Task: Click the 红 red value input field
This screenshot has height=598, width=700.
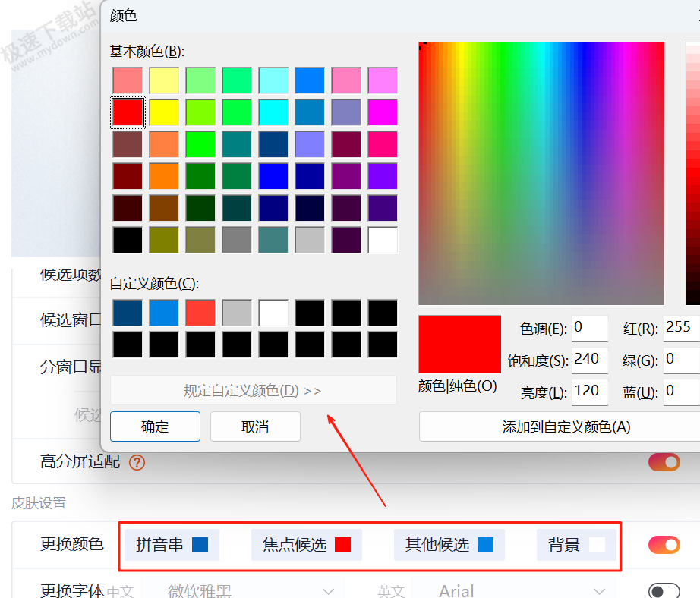Action: coord(680,328)
